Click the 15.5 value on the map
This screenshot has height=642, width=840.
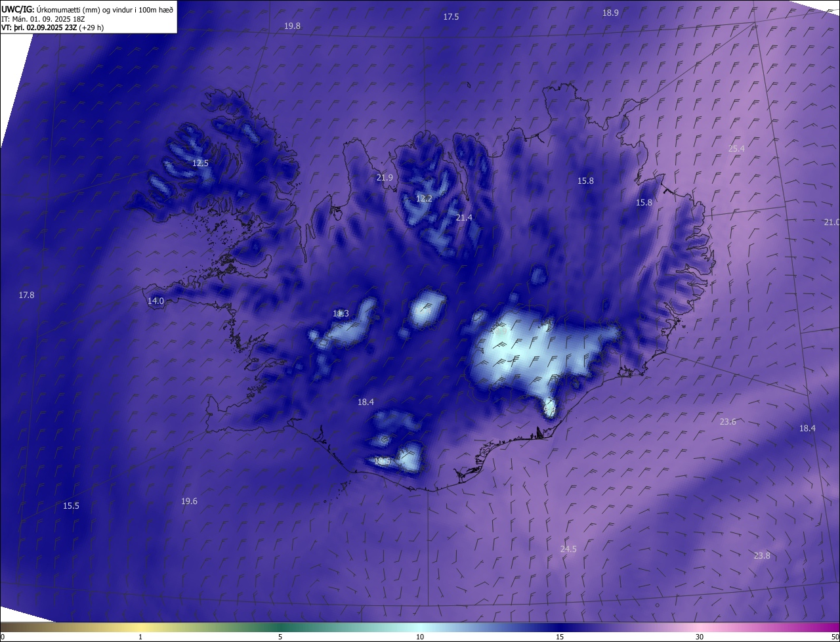[x=71, y=506]
